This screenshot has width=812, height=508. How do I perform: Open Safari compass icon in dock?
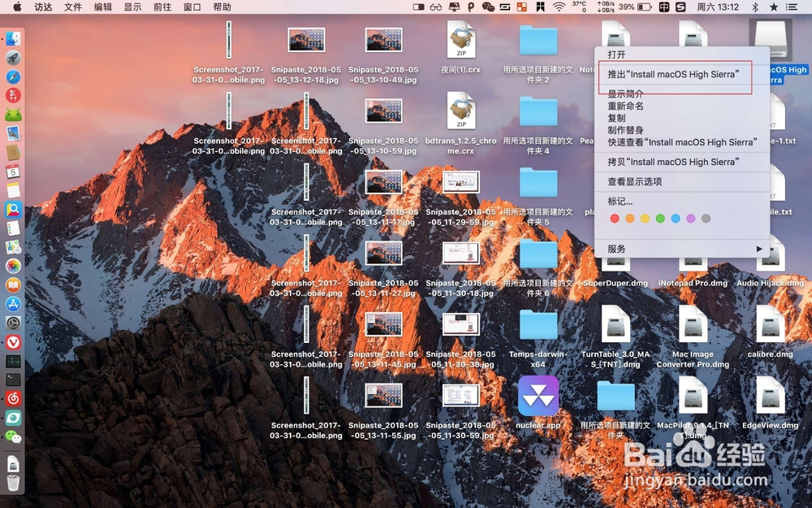14,76
